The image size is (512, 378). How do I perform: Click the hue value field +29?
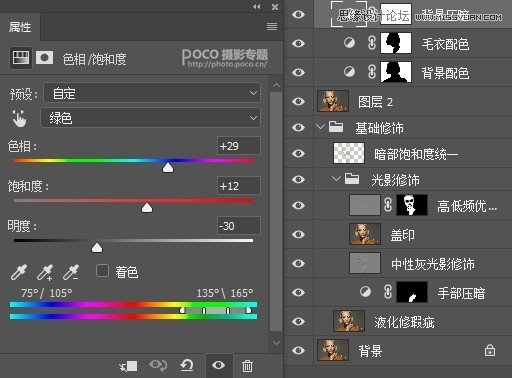[x=238, y=146]
